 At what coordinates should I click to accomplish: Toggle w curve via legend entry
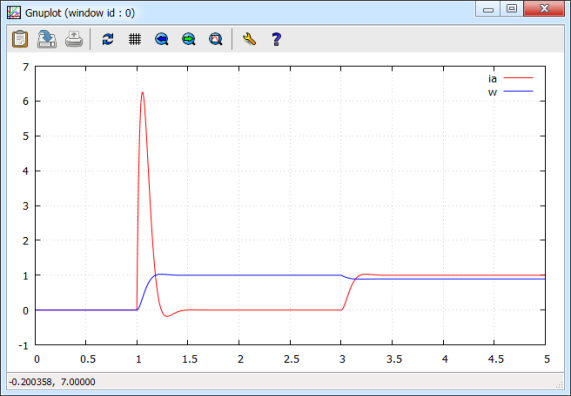(492, 92)
